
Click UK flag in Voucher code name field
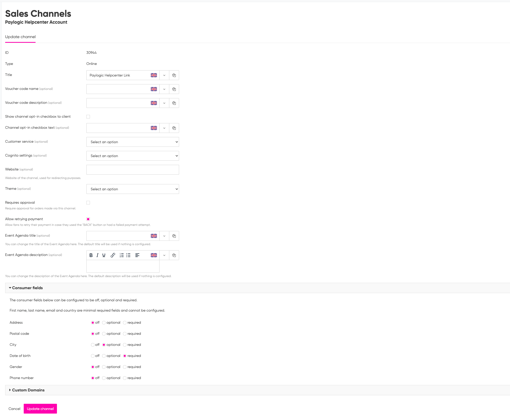coord(154,89)
